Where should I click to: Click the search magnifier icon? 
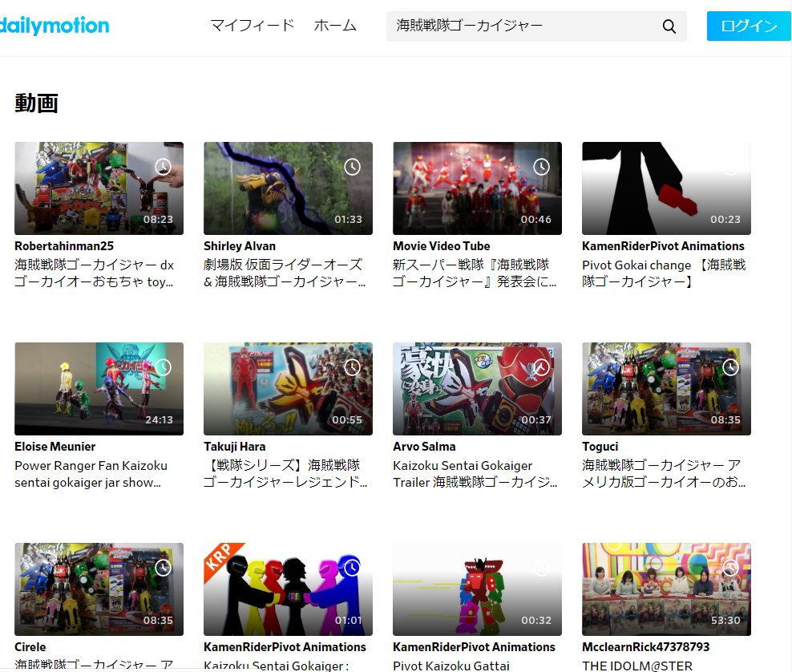click(x=669, y=26)
